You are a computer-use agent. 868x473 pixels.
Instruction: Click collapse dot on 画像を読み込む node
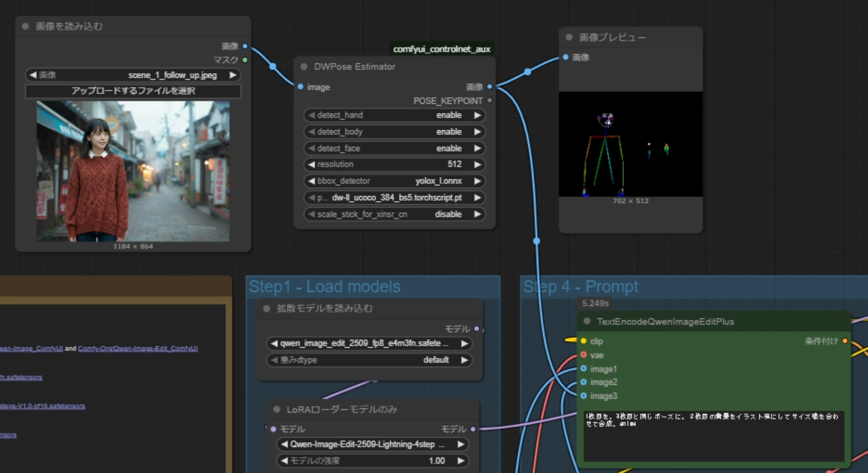(25, 26)
